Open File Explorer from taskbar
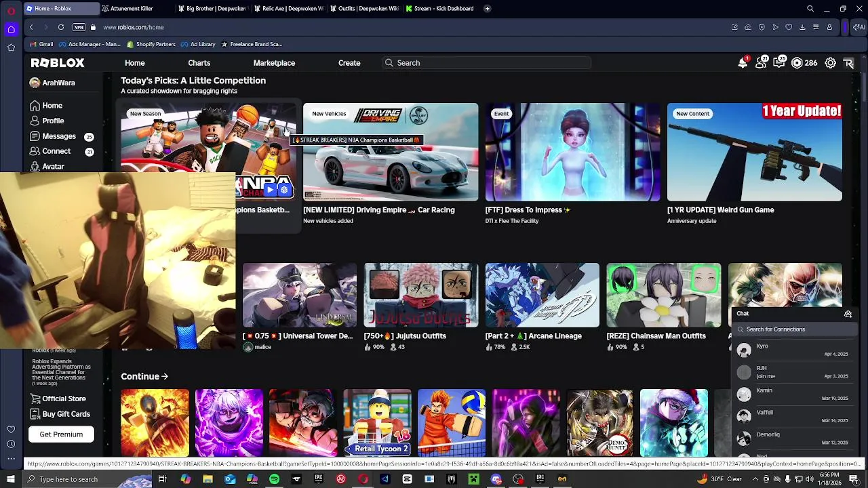Viewport: 868px width, 488px height. [x=208, y=479]
